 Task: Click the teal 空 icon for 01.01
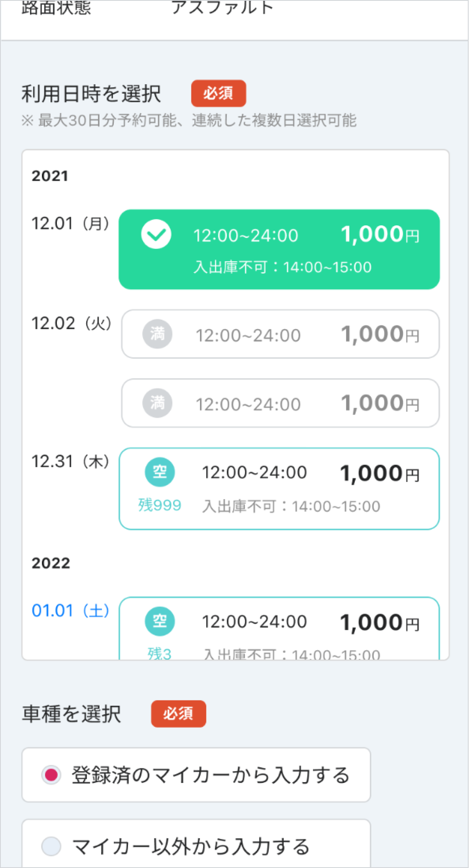click(160, 621)
